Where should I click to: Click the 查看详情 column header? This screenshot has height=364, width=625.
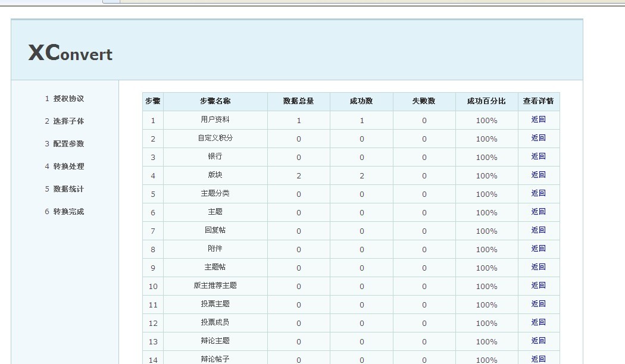(539, 102)
